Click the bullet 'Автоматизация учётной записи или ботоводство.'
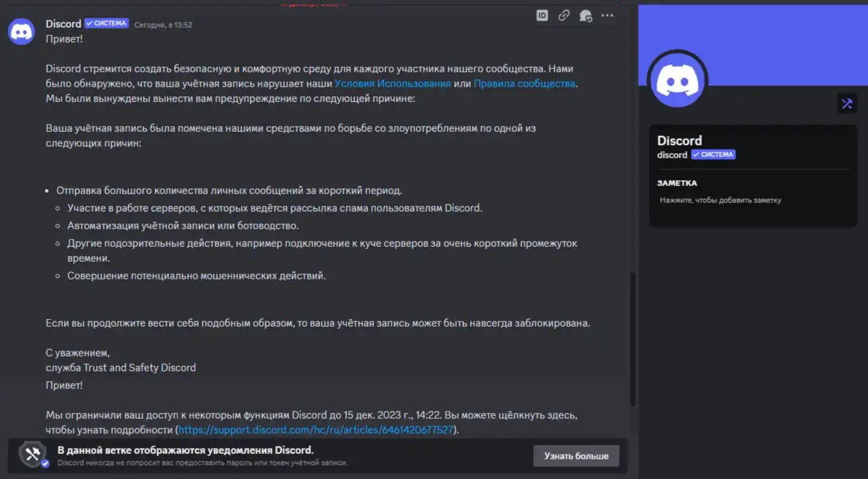868x479 pixels. click(x=183, y=225)
